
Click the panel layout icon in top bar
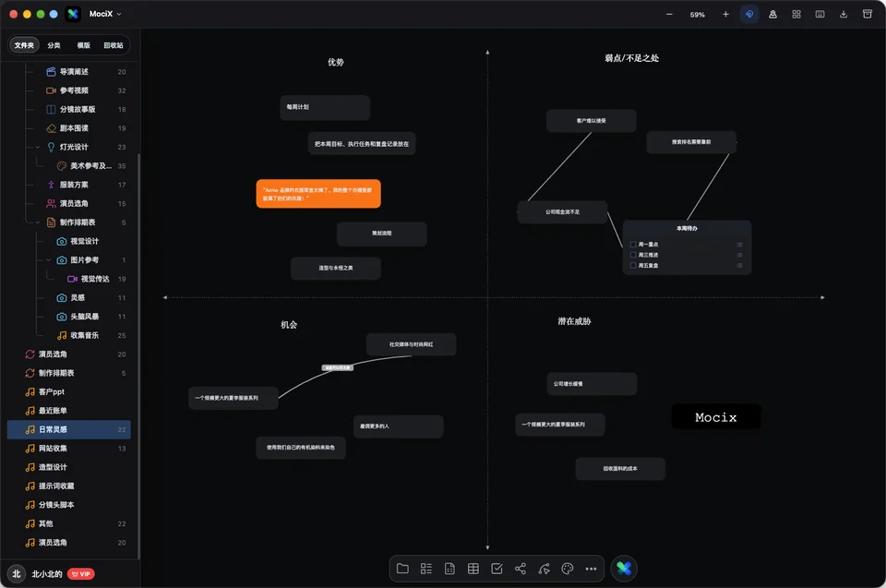coord(820,14)
